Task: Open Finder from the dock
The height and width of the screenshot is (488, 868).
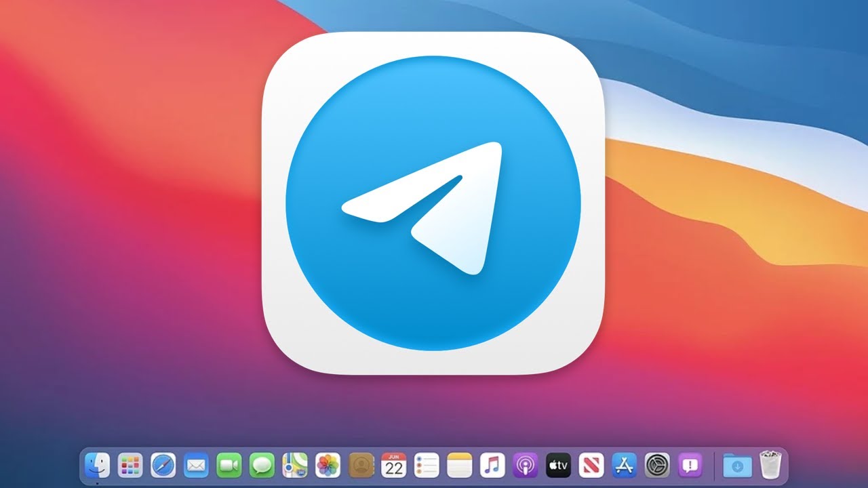Action: point(98,465)
